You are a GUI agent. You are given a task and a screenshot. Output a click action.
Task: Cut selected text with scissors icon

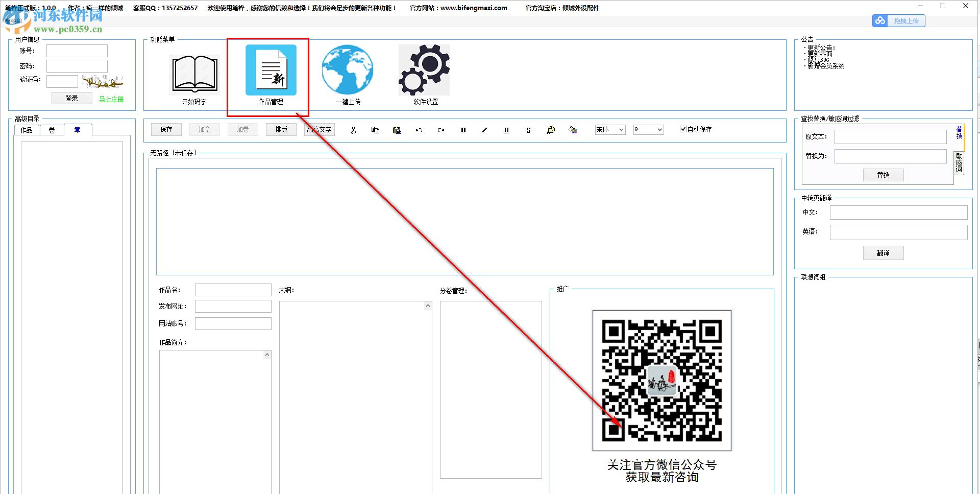coord(353,130)
